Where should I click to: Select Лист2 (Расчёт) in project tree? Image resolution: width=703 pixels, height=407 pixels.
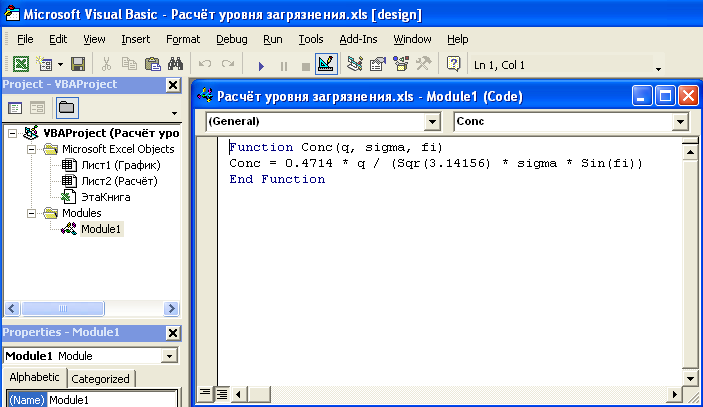[119, 182]
